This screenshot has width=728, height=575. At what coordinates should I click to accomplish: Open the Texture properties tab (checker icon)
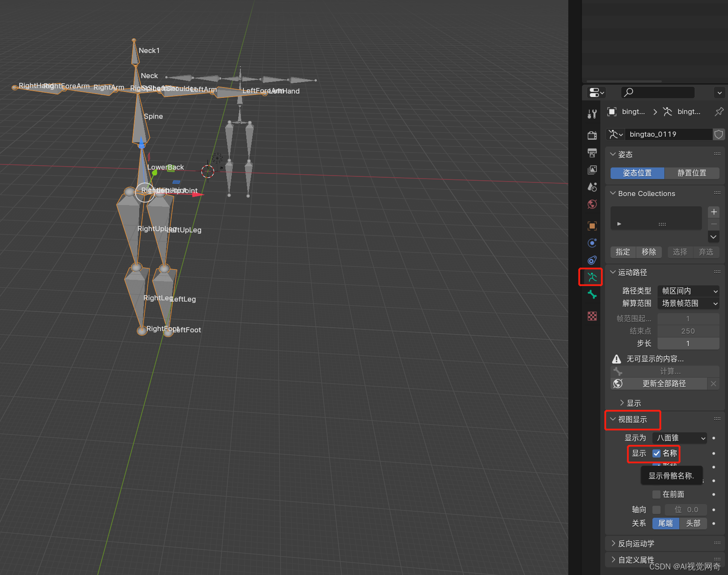592,315
